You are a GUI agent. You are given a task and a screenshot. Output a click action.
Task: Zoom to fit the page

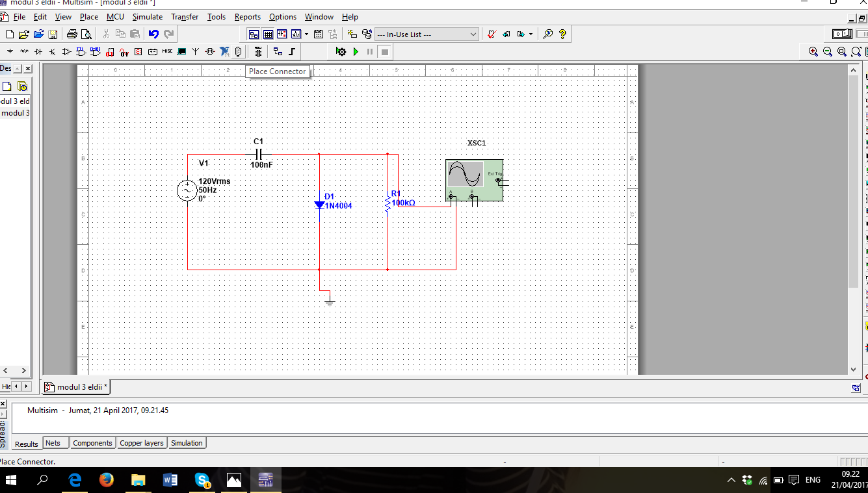pos(856,51)
